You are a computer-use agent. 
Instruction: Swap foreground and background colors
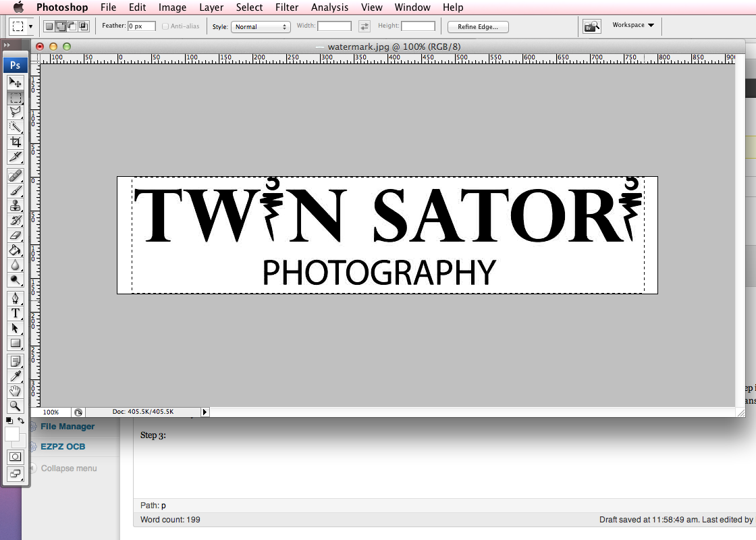21,421
